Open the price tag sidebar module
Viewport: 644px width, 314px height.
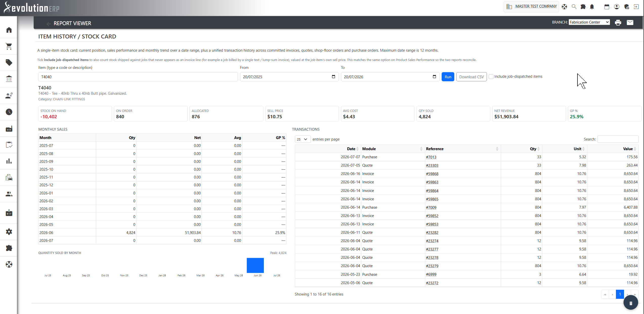tap(9, 63)
